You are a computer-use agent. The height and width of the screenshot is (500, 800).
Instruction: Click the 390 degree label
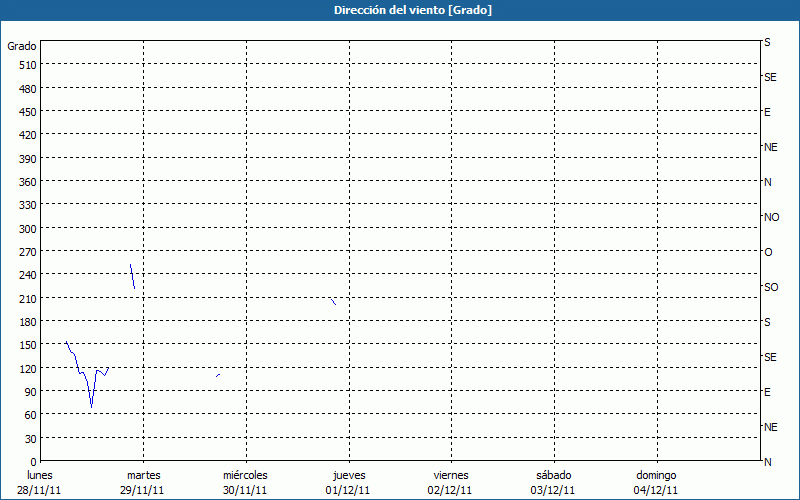[x=28, y=159]
